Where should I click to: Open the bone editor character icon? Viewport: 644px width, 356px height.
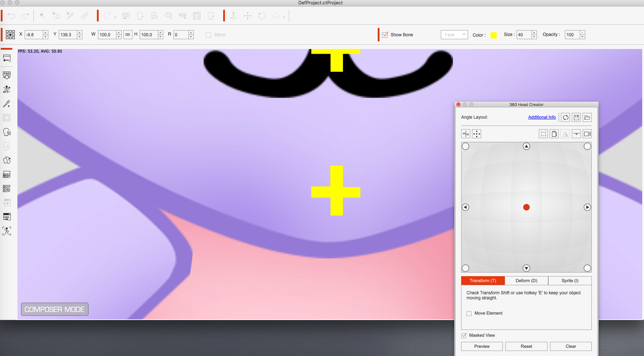(x=7, y=89)
